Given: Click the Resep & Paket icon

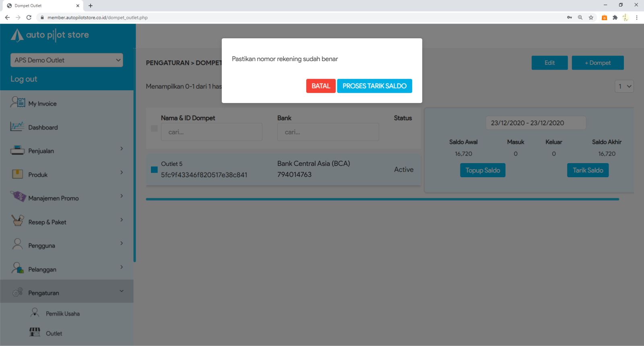Looking at the screenshot, I should tap(18, 221).
